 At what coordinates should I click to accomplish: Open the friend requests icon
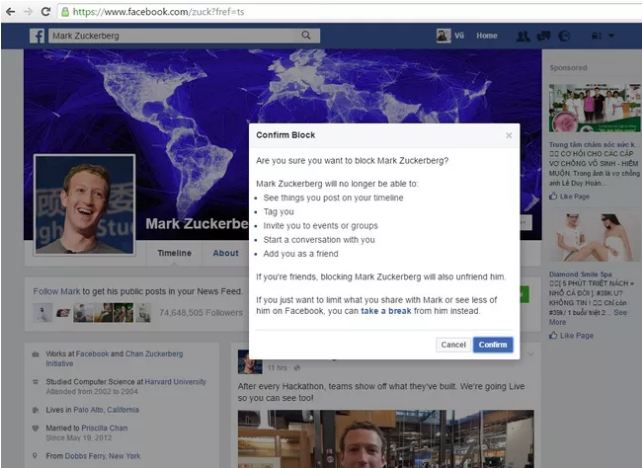click(x=522, y=36)
